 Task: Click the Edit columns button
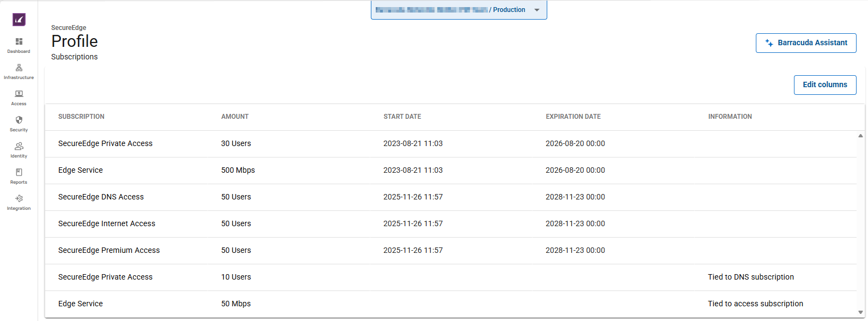coord(824,85)
